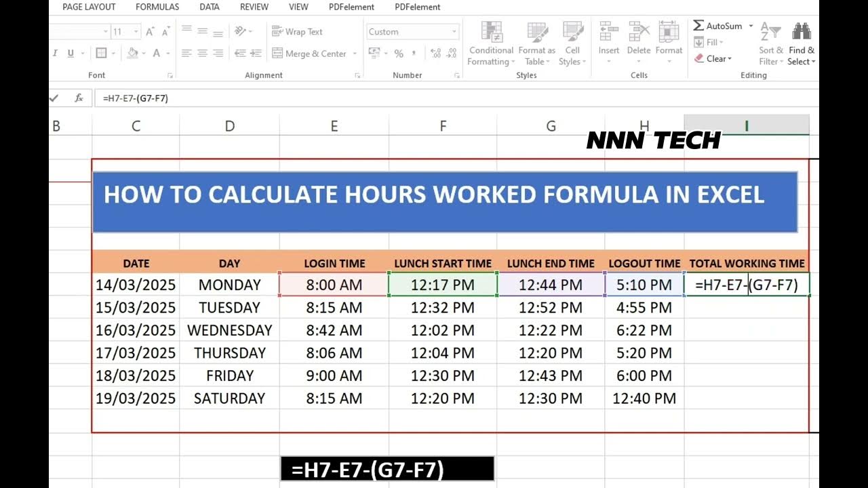868x488 pixels.
Task: Open the Merge & Center dropdown arrow
Action: pyautogui.click(x=355, y=54)
